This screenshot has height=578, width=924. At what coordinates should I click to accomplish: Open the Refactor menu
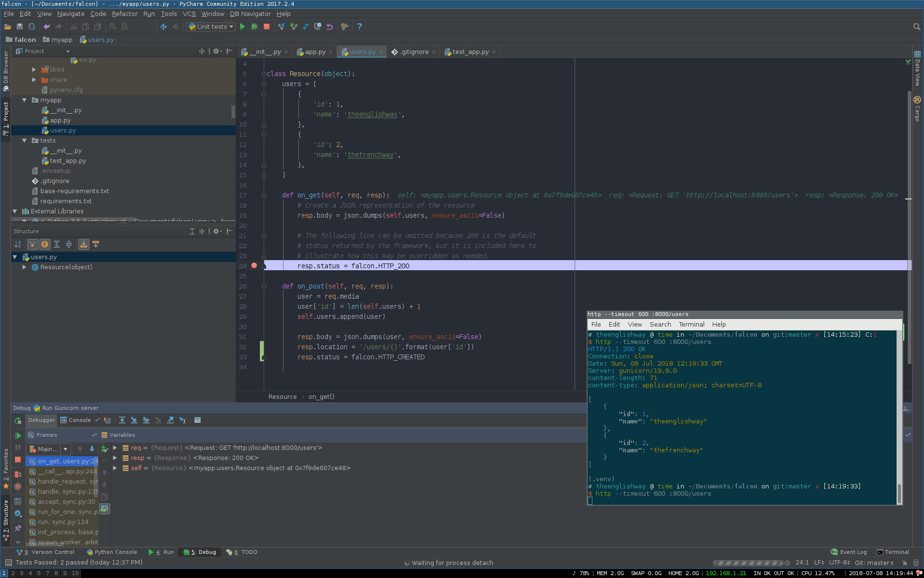[125, 14]
